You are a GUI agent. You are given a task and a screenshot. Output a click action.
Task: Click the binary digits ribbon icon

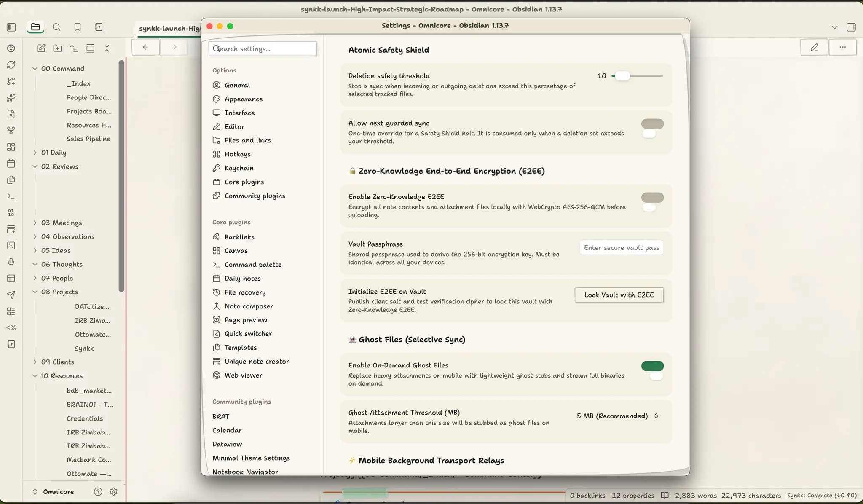(11, 213)
